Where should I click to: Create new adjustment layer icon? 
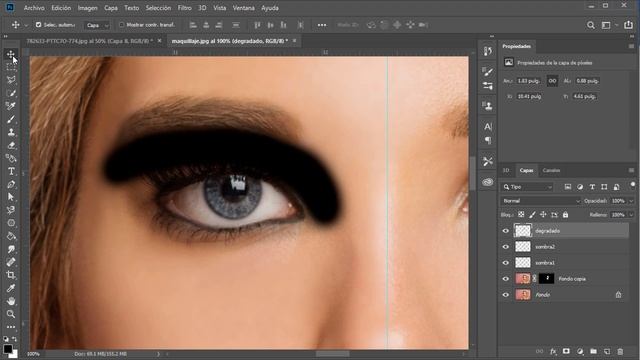click(580, 351)
